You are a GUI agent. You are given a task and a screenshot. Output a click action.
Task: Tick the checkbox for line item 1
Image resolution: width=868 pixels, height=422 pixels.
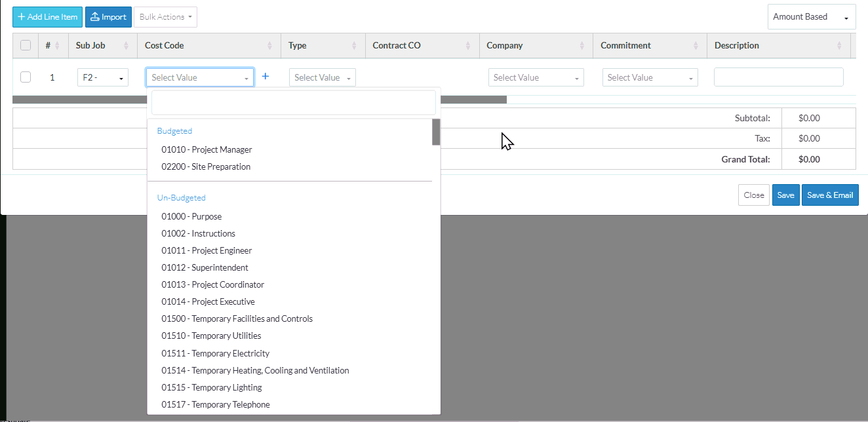click(x=26, y=77)
